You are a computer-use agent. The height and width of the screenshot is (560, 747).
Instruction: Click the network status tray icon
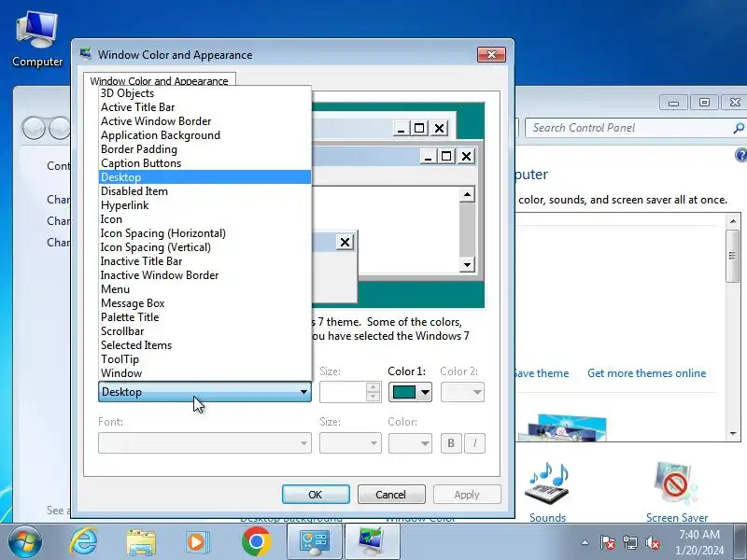point(629,542)
